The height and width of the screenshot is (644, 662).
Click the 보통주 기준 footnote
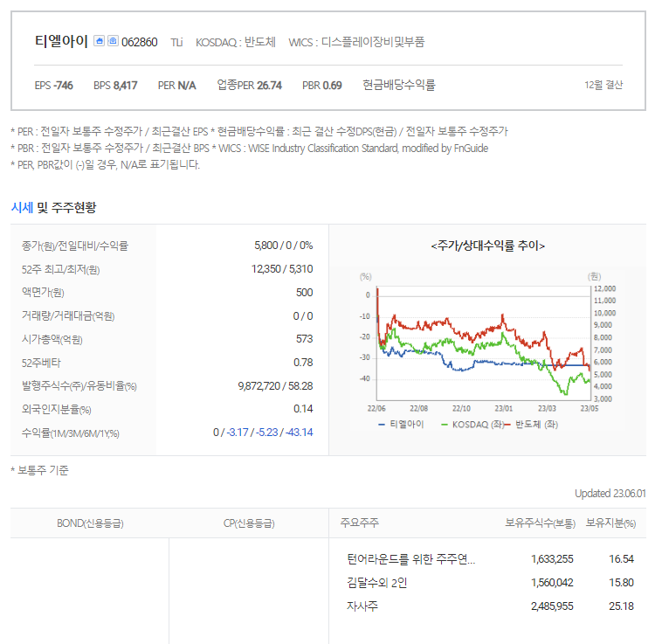pyautogui.click(x=39, y=470)
